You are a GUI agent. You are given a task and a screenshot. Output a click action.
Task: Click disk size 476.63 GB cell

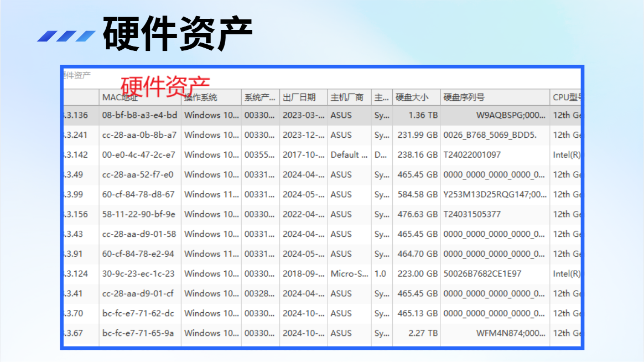click(417, 214)
